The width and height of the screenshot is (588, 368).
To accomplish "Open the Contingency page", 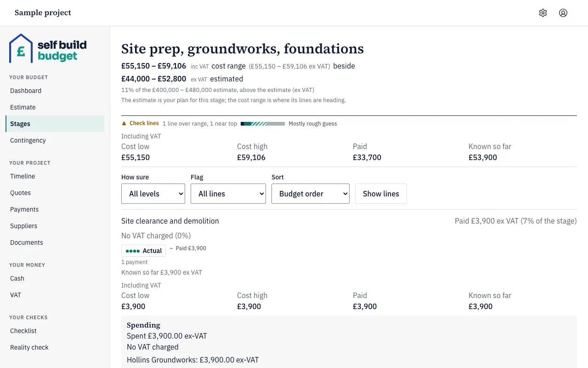I will point(55,140).
